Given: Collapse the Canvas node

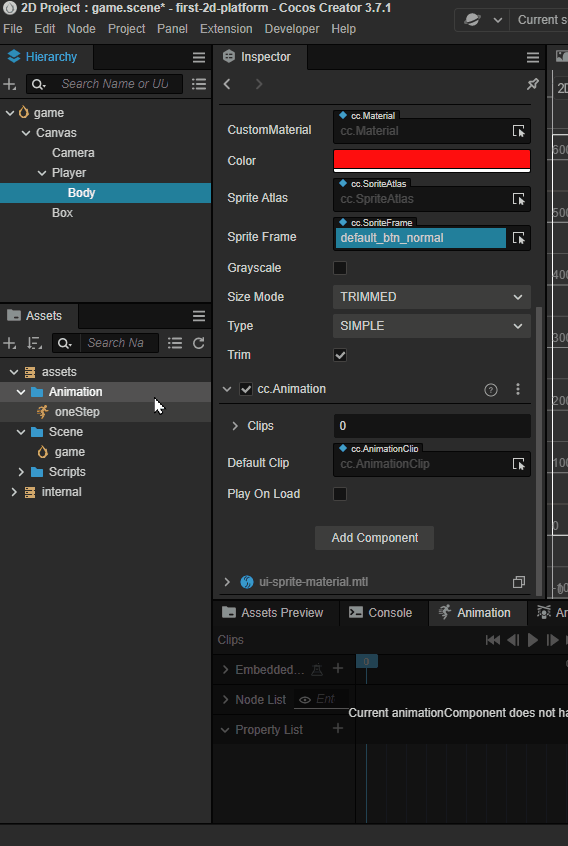Looking at the screenshot, I should (25, 133).
